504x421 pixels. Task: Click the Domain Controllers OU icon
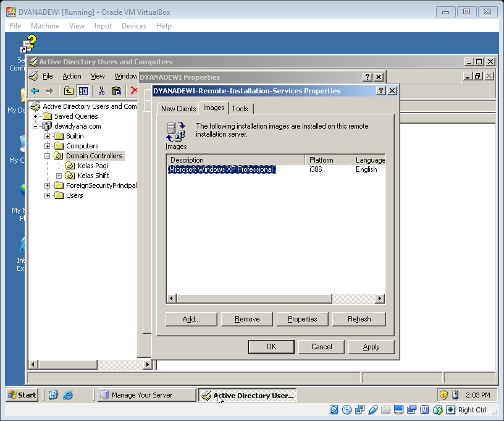coord(59,156)
